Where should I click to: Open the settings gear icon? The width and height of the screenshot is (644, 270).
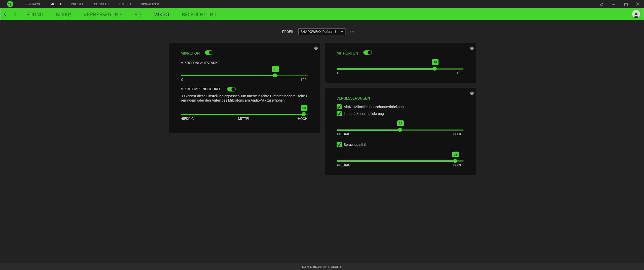[602, 4]
